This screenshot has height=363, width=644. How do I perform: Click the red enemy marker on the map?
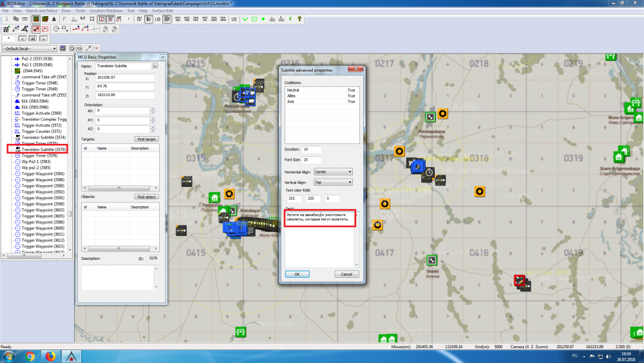(519, 280)
